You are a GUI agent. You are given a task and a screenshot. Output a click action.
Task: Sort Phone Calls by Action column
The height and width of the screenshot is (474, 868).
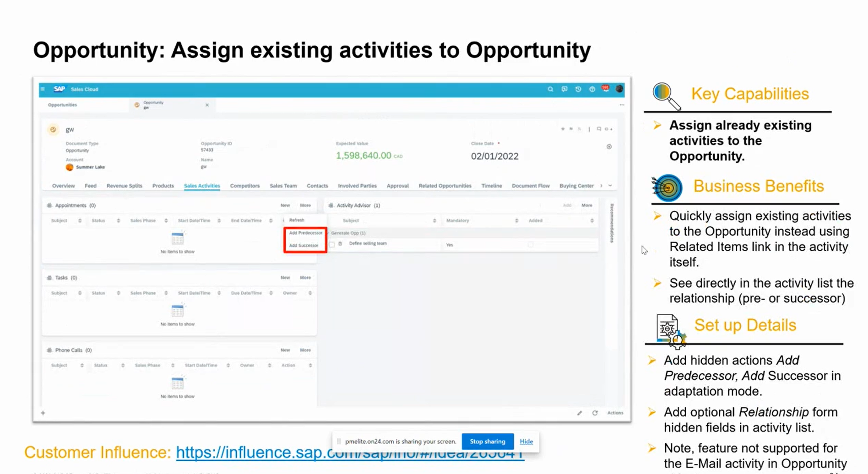[x=310, y=365]
